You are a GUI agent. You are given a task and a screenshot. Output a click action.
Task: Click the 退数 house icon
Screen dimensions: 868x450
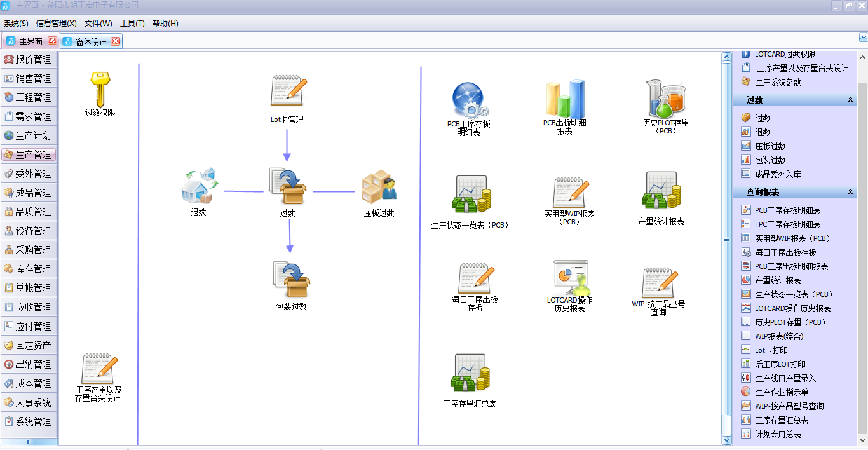tap(198, 186)
